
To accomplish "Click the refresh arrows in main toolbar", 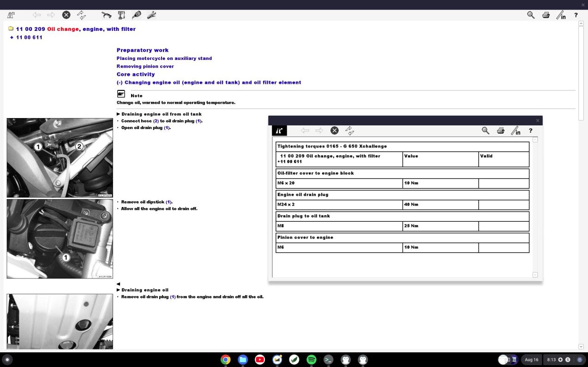I will point(81,15).
